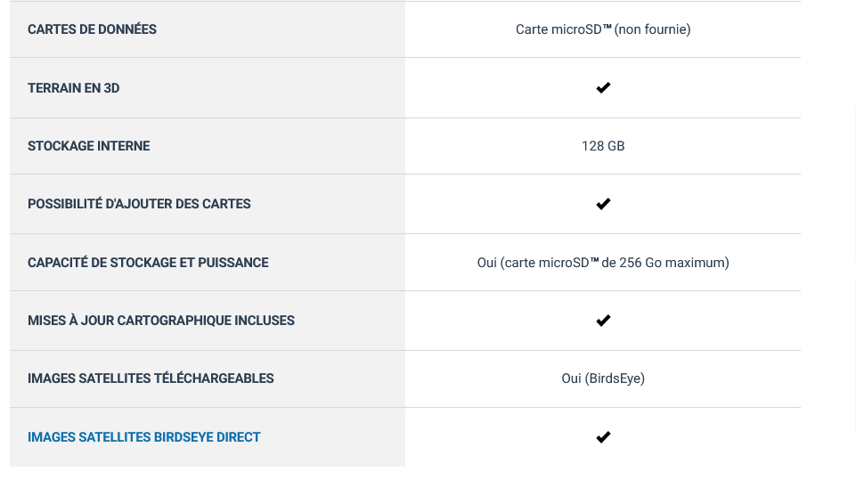Image resolution: width=856 pixels, height=504 pixels.
Task: Click checkmark for Mises à jour cartographique incluses
Action: [603, 321]
